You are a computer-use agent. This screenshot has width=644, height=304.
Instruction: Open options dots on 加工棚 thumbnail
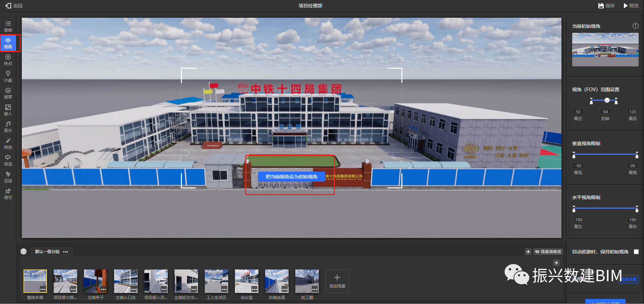[x=315, y=289]
